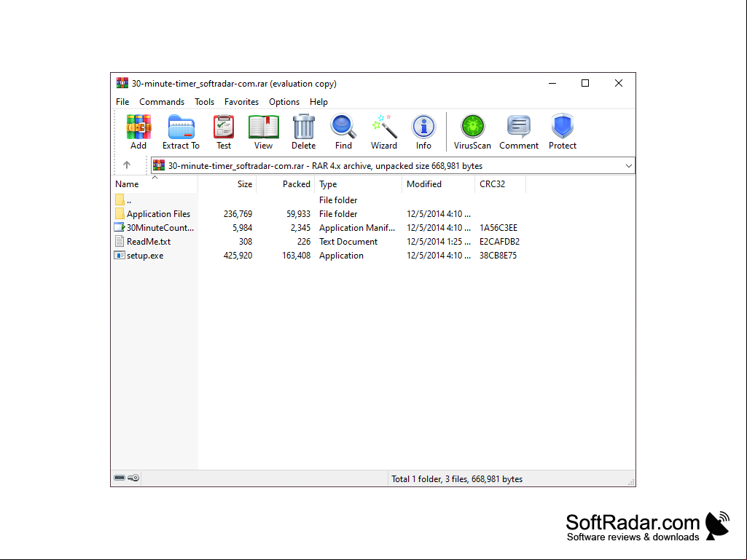Image resolution: width=747 pixels, height=560 pixels.
Task: Click CRC32 value 1A56C3EE
Action: point(498,228)
